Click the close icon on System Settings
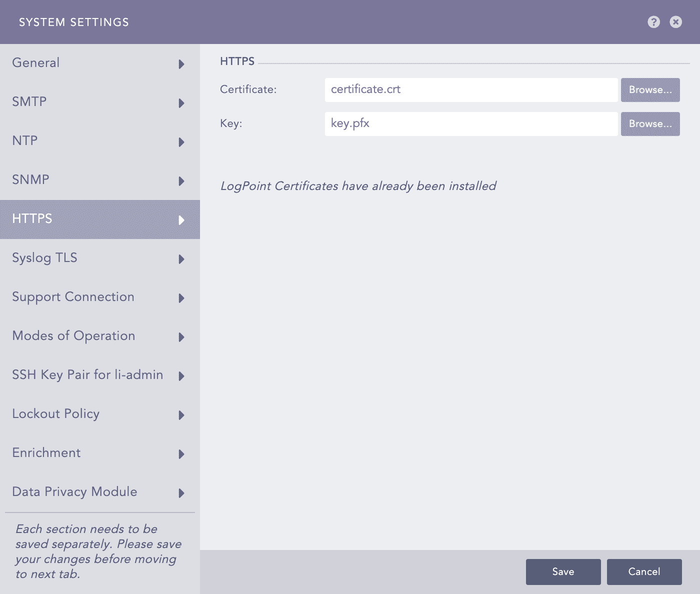This screenshot has height=594, width=700. [675, 22]
